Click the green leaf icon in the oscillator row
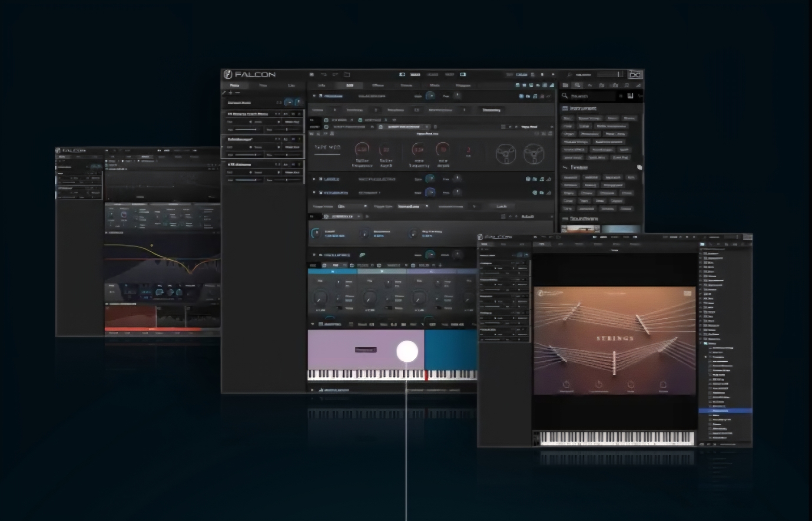812x521 pixels. 362,255
